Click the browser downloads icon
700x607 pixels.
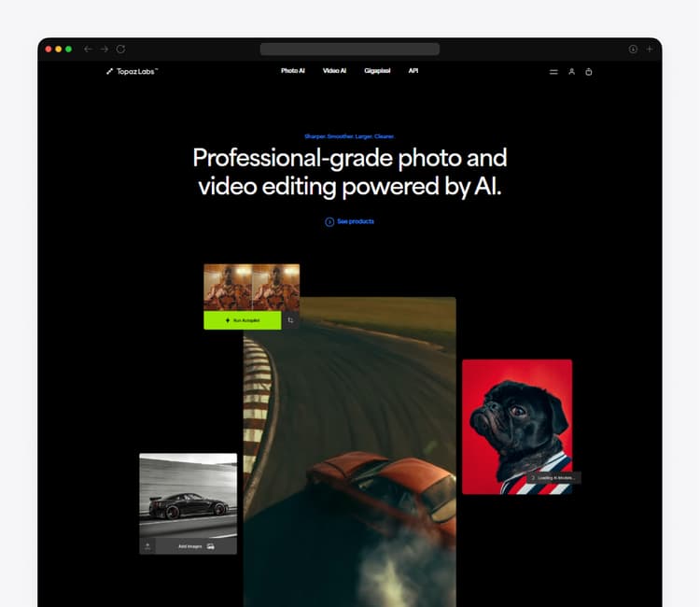coord(633,49)
